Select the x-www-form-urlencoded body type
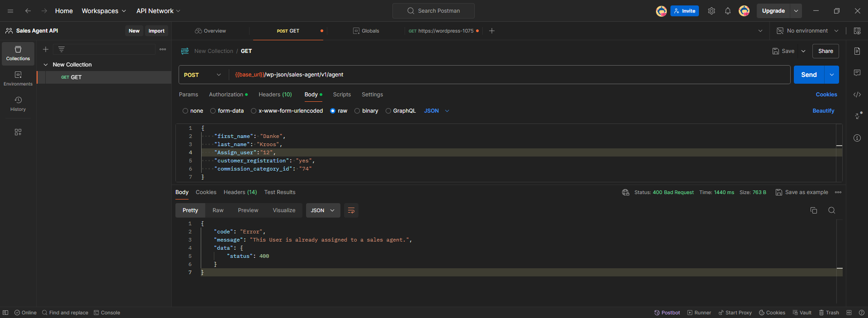868x318 pixels. 254,111
